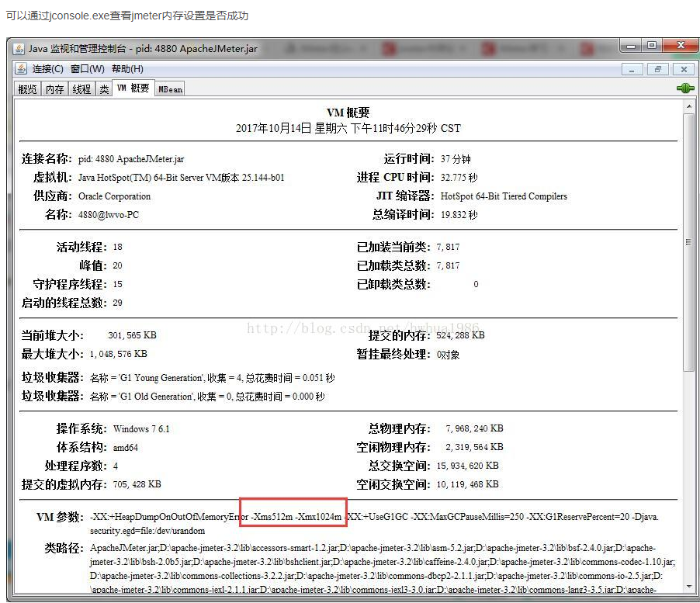
Task: Click the 守护程序线程 value 15
Action: tap(117, 284)
